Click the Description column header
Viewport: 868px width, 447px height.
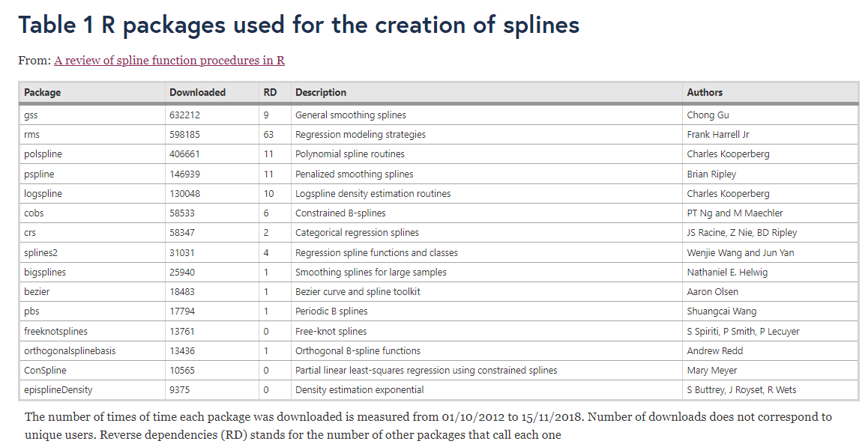(x=321, y=92)
